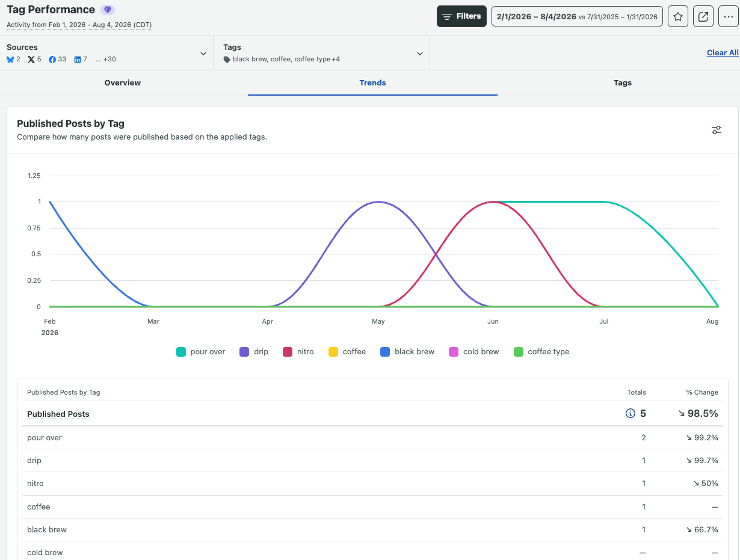The height and width of the screenshot is (560, 740).
Task: Click the Facebook source icon
Action: [52, 60]
